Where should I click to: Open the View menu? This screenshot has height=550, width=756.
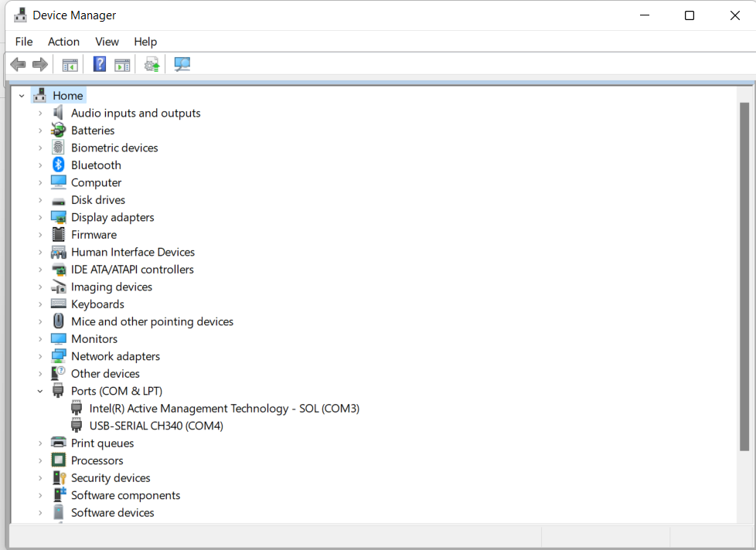click(x=107, y=42)
